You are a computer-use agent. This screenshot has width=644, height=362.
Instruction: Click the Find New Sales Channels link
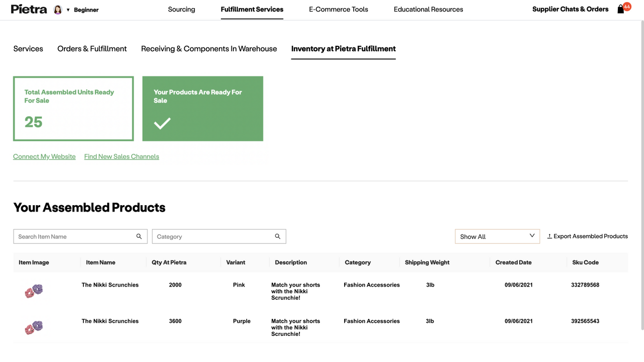[121, 156]
